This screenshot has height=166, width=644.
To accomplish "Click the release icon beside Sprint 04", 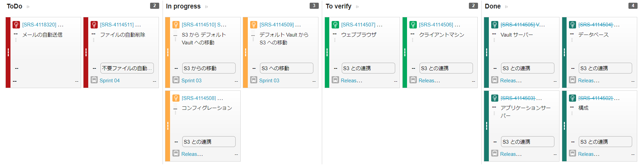I will pyautogui.click(x=94, y=80).
